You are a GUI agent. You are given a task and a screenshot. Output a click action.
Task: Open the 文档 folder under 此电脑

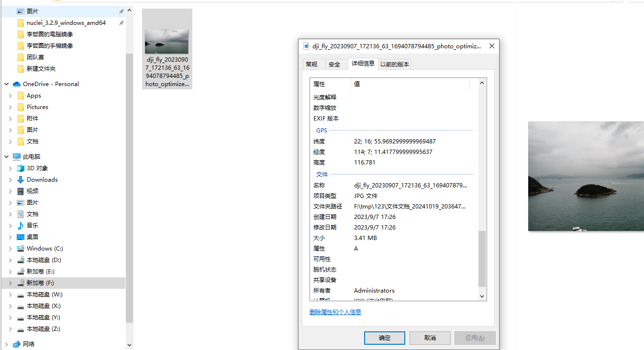coord(33,214)
